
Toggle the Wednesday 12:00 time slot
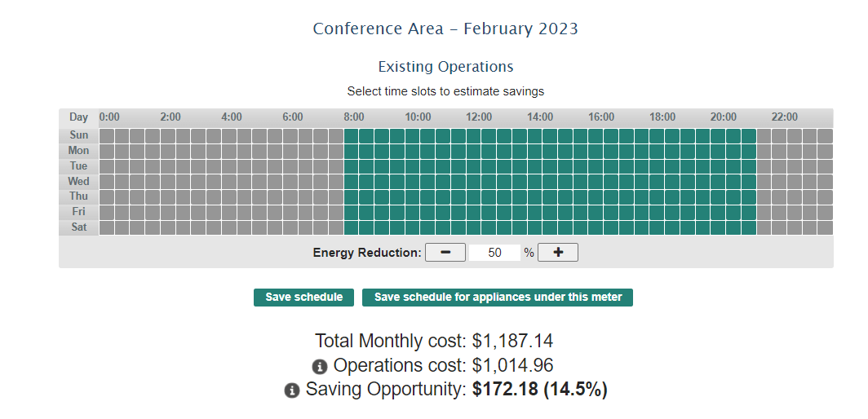pos(474,181)
